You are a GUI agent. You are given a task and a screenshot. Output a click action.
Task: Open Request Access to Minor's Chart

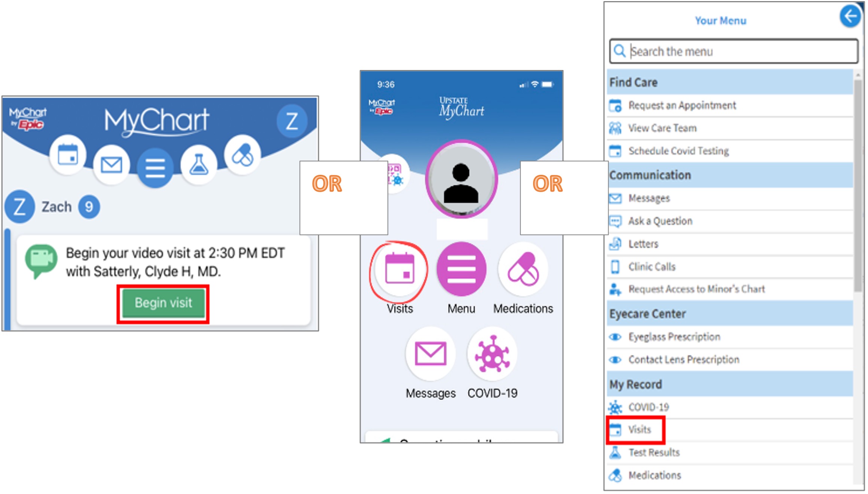730,289
